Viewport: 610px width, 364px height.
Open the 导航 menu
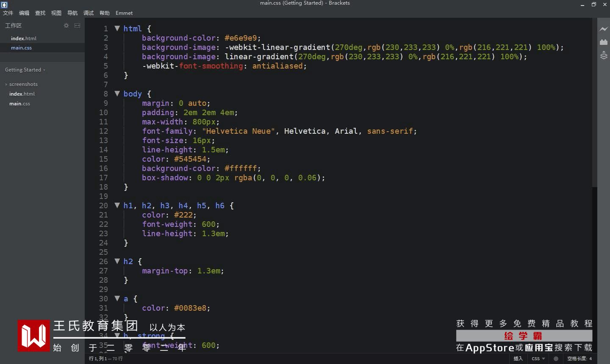[72, 13]
